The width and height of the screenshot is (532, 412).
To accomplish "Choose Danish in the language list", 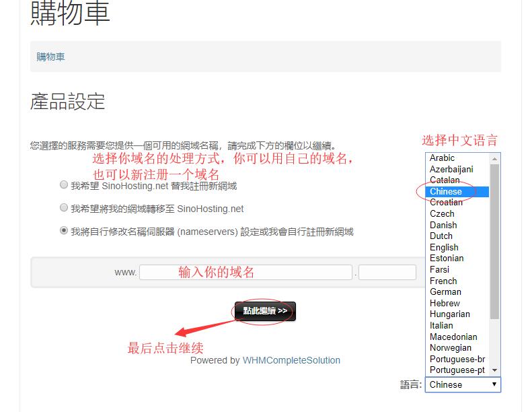I will tap(457, 225).
